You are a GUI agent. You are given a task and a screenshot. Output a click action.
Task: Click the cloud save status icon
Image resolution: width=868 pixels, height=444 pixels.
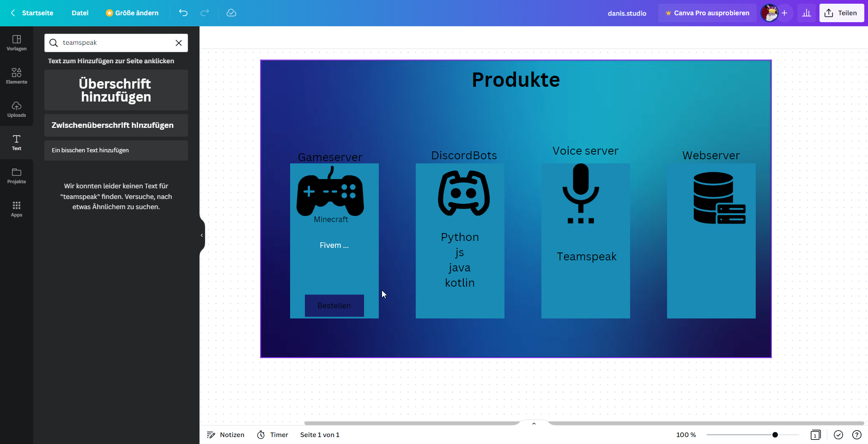coord(231,13)
